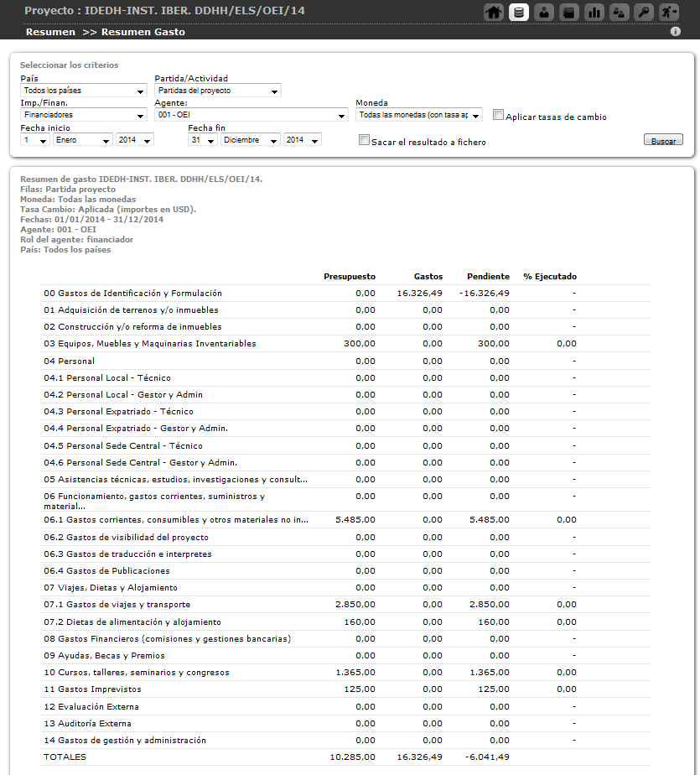
Task: Select row 04.1 Personal Local - Técnico
Action: 345,377
